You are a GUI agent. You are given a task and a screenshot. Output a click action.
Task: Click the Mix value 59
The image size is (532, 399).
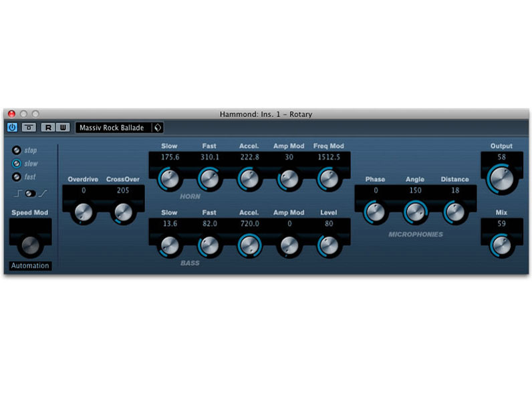[x=501, y=224]
